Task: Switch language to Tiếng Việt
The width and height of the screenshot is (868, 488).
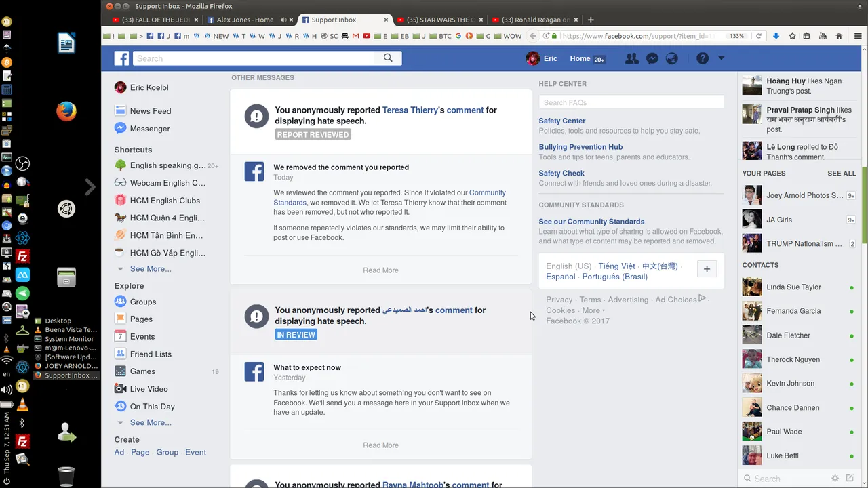Action: [616, 266]
